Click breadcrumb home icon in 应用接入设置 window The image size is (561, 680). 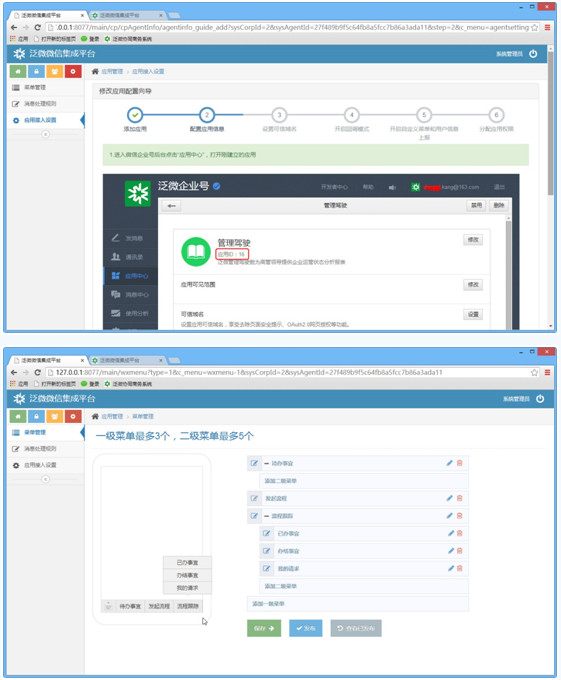point(95,72)
